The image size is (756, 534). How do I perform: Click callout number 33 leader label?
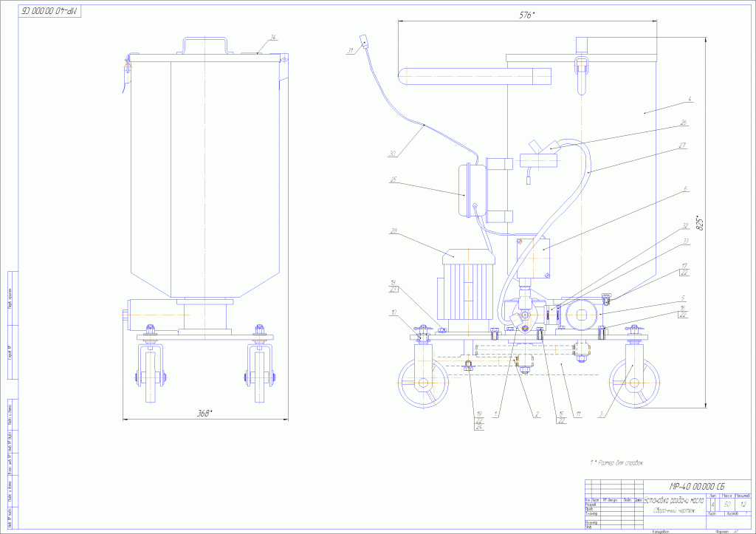(x=686, y=242)
